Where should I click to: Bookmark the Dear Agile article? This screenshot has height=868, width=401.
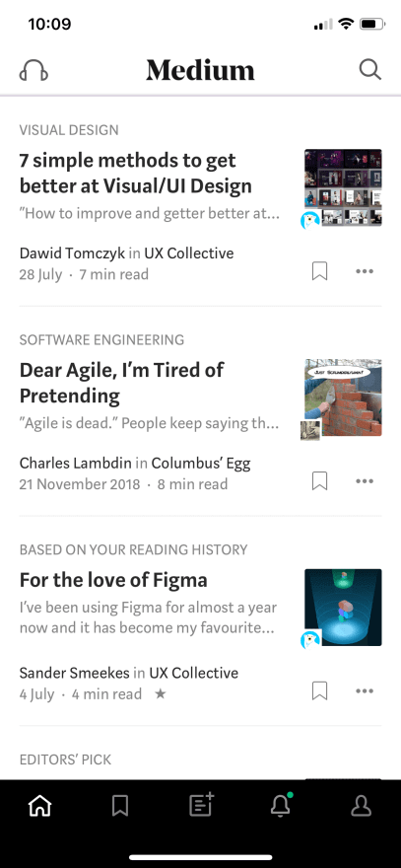point(319,481)
